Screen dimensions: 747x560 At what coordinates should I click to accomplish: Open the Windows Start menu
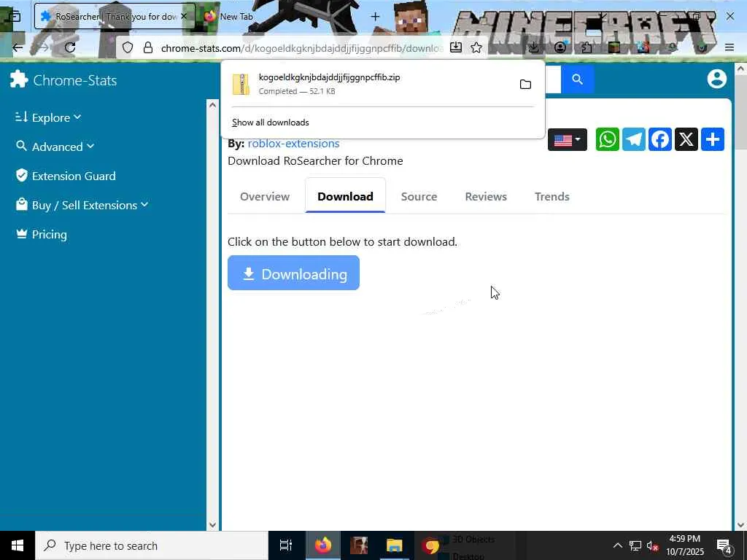pos(18,545)
